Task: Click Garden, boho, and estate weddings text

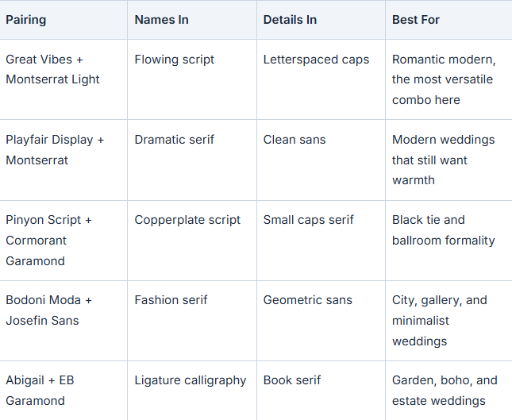Action: tap(445, 391)
